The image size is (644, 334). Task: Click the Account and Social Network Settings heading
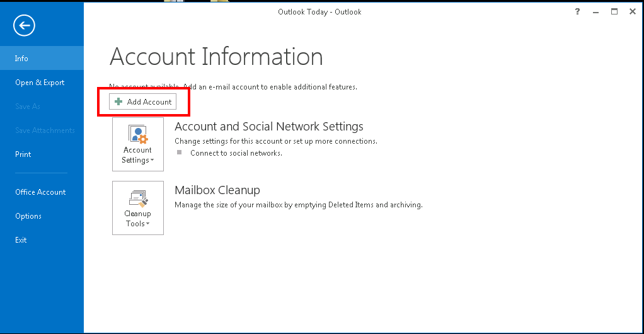(269, 127)
